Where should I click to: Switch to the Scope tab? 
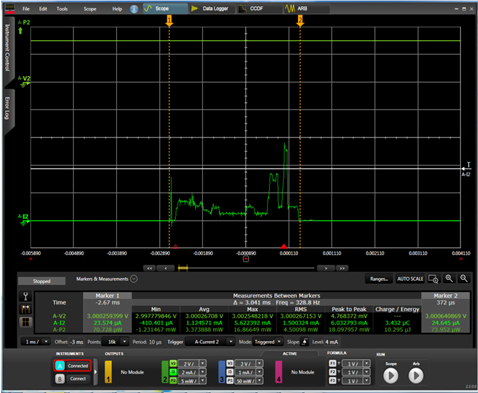pyautogui.click(x=165, y=9)
